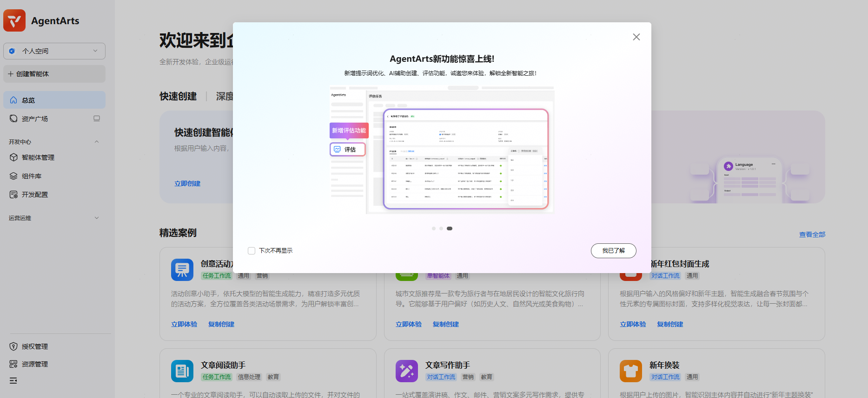Click the 总览 home icon
The height and width of the screenshot is (398, 868).
13,100
